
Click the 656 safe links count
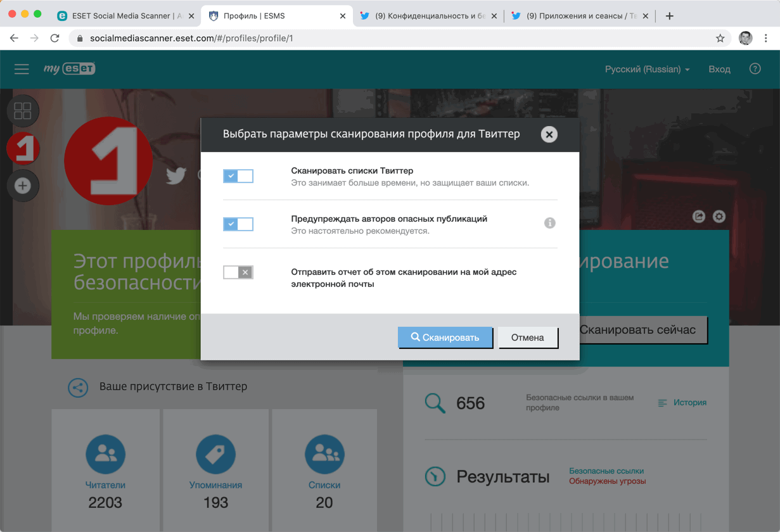tap(470, 403)
